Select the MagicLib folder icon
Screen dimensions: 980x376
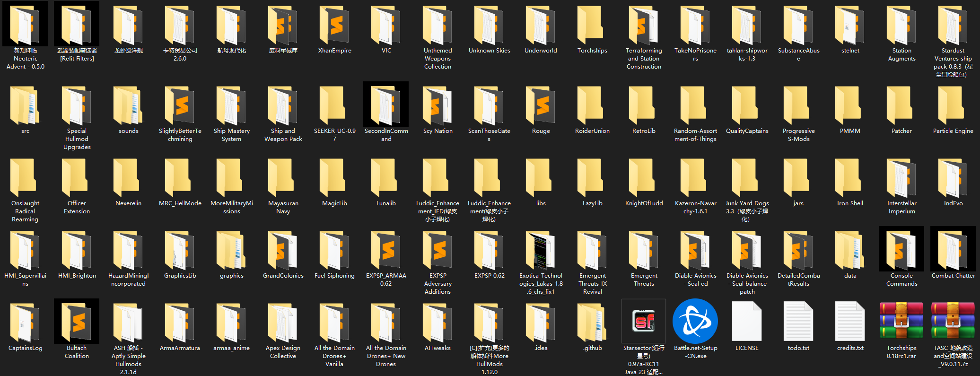(x=334, y=178)
